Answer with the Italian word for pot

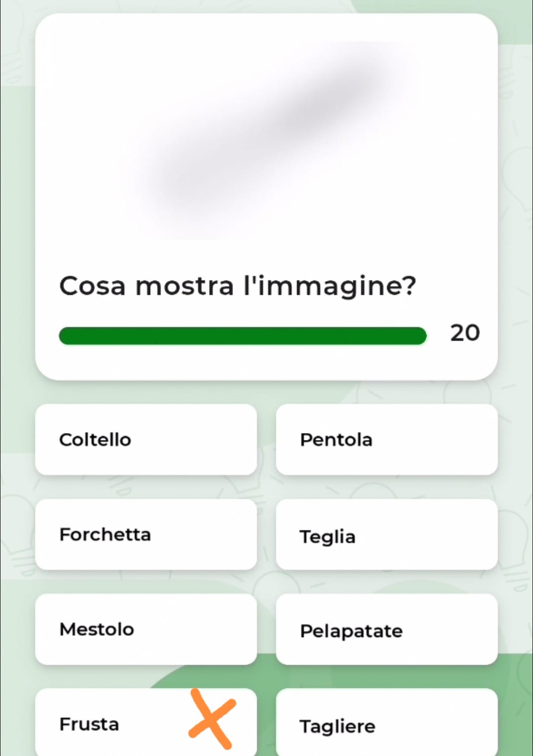pyautogui.click(x=386, y=439)
